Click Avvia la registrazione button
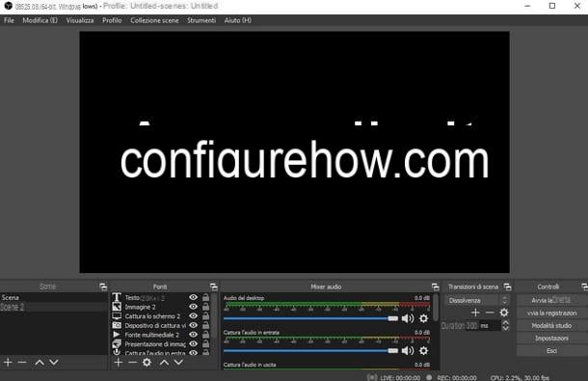588x381 pixels. pyautogui.click(x=551, y=313)
